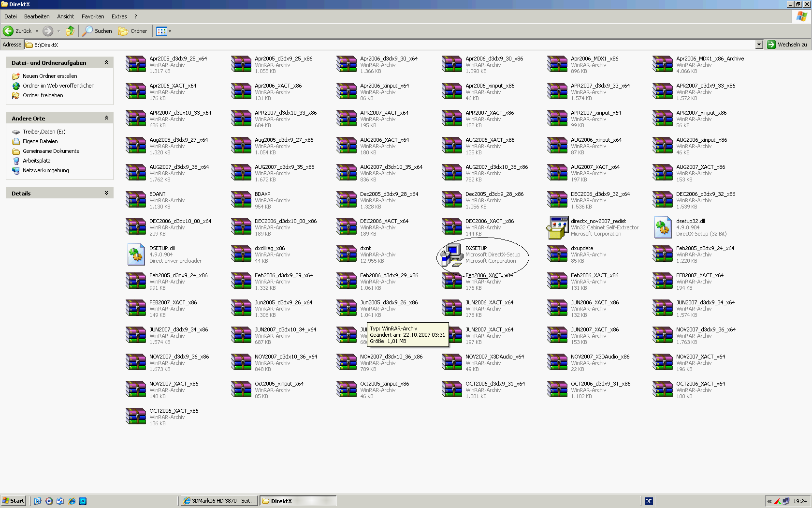Select the NOV2007_d3dx10_36_x86 archive icon
This screenshot has height=508, width=812.
tap(347, 362)
